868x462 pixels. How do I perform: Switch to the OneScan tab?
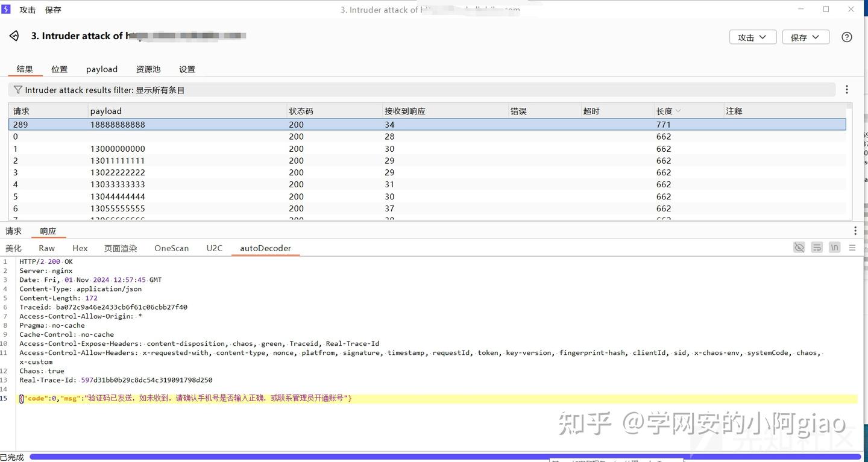click(x=171, y=248)
